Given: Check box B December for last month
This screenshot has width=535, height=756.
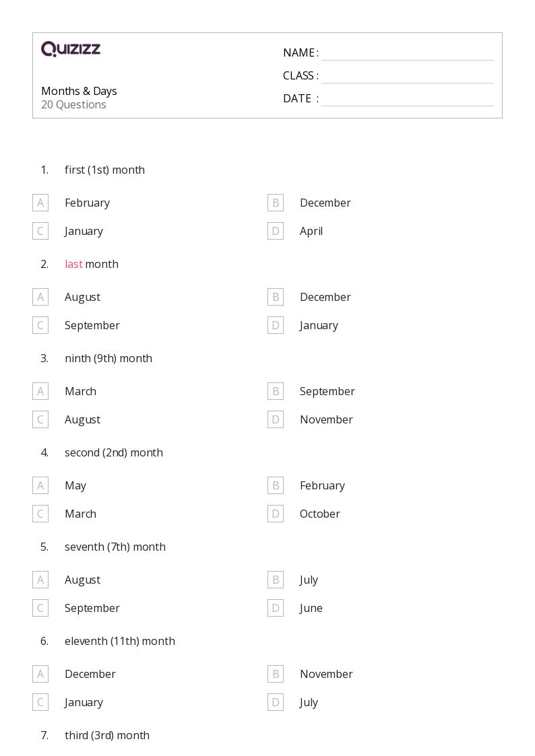Looking at the screenshot, I should (276, 297).
